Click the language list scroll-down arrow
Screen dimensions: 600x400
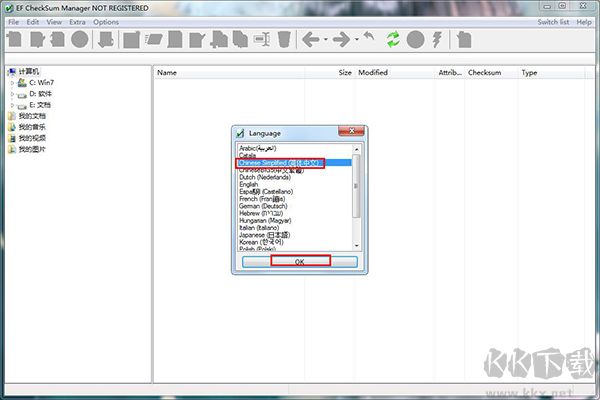[356, 245]
